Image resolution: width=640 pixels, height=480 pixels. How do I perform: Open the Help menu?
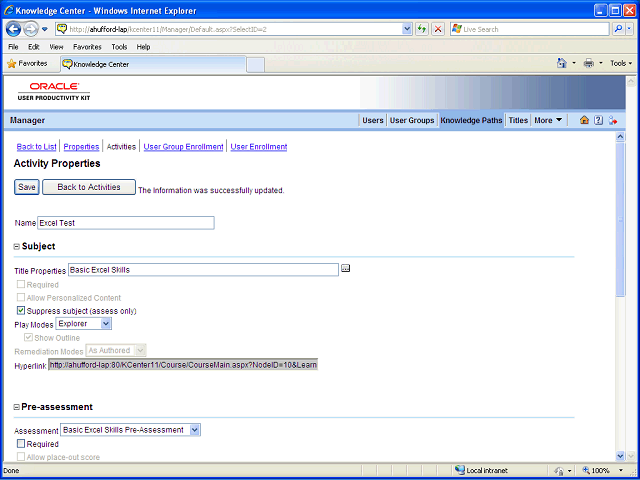point(143,47)
